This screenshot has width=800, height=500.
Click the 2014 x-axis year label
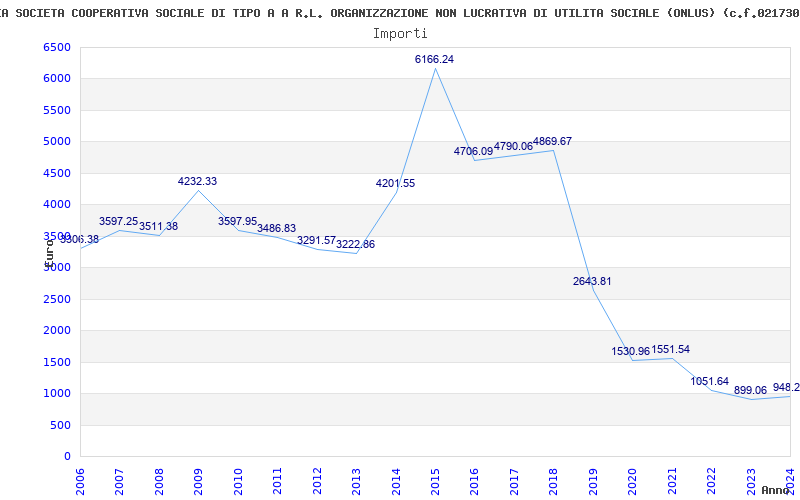point(395,481)
